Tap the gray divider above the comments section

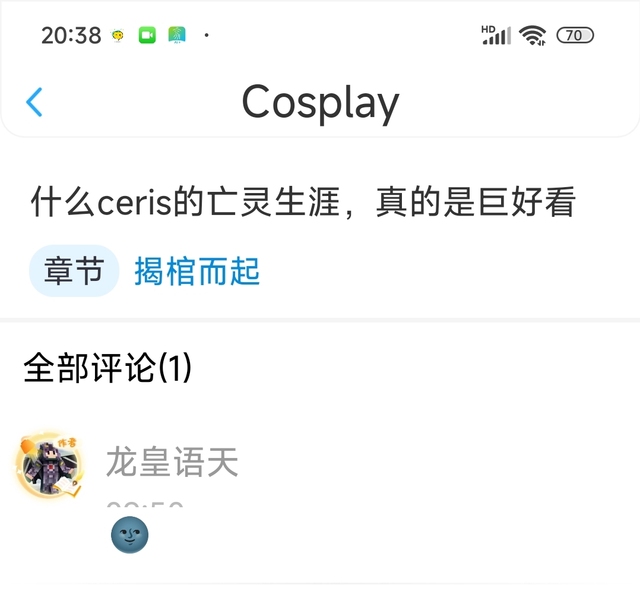pos(320,320)
